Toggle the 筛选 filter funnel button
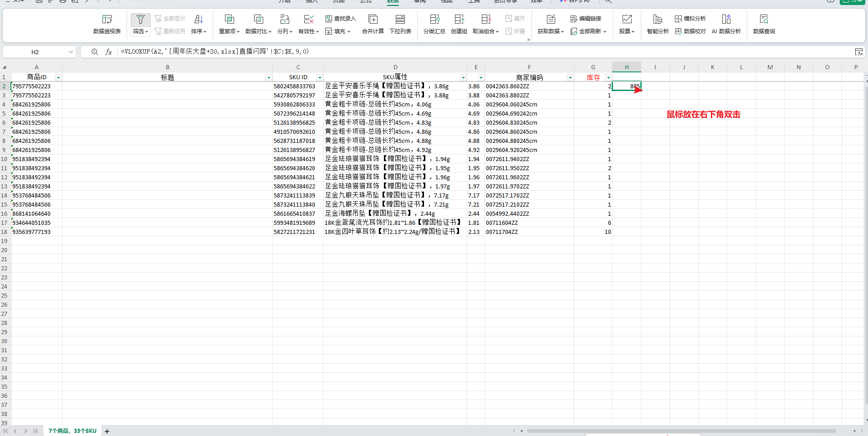This screenshot has height=436, width=868. tap(140, 20)
